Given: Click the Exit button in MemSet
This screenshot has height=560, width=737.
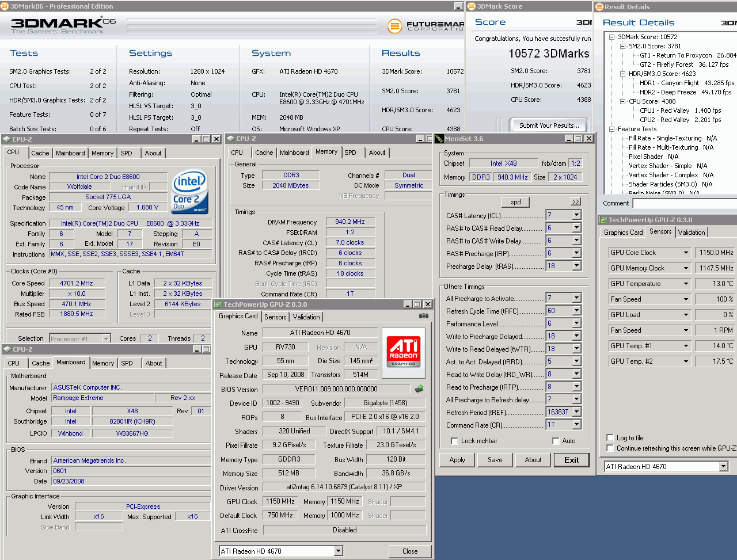Looking at the screenshot, I should [572, 460].
